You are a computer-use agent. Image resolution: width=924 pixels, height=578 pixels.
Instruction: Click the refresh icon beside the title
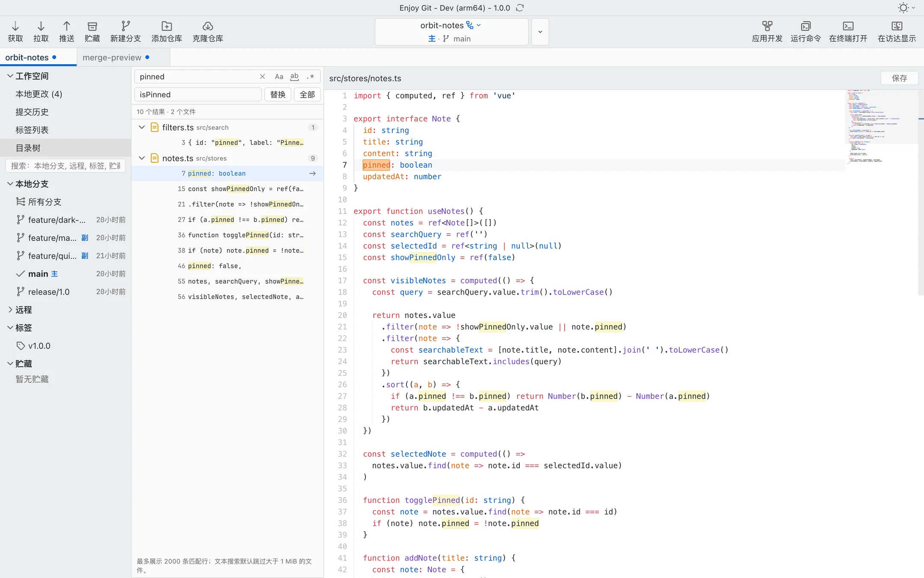tap(520, 8)
